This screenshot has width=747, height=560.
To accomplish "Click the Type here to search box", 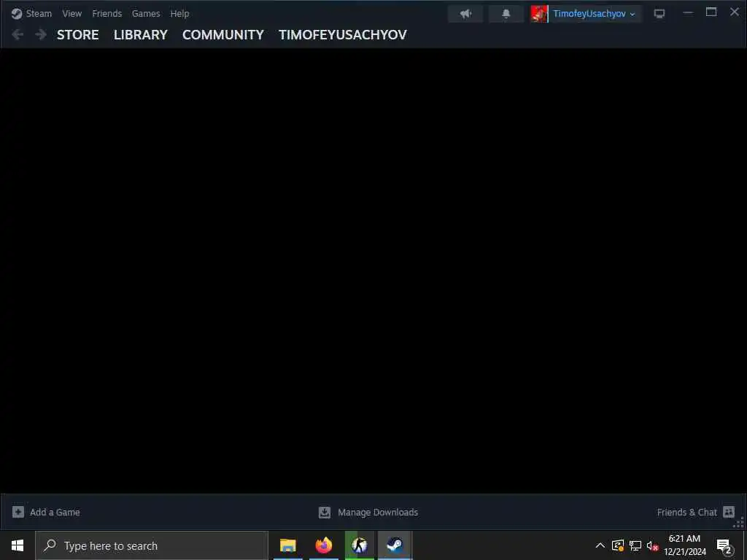I will pos(152,545).
